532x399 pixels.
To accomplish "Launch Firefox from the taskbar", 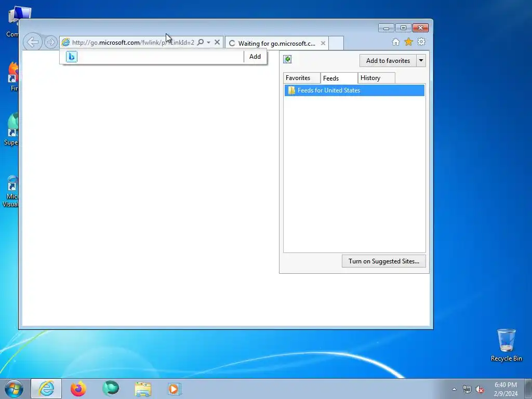I will pyautogui.click(x=78, y=389).
